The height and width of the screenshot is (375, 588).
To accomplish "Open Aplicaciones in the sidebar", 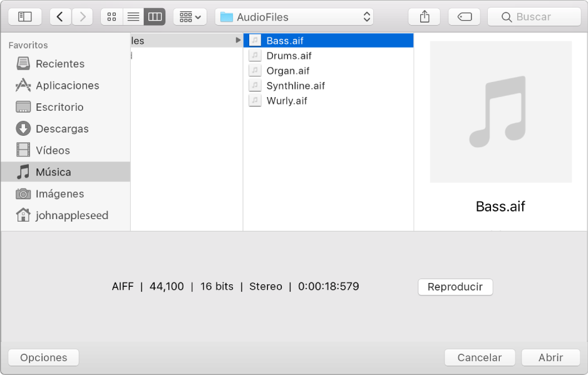I will (x=67, y=86).
